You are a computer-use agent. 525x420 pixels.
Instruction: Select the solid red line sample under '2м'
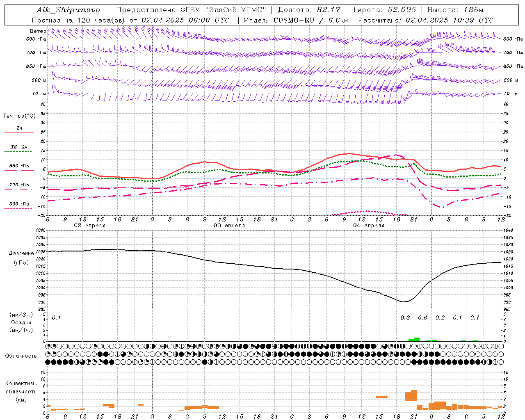pos(19,133)
